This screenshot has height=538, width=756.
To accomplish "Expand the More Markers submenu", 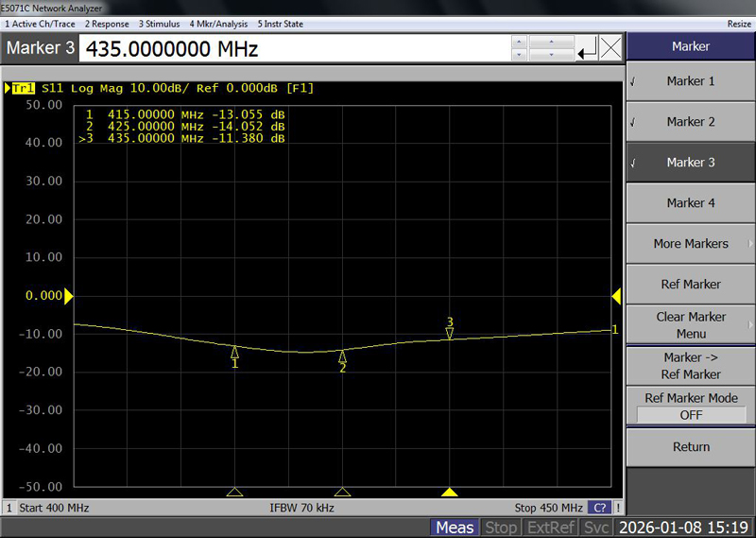I will click(690, 244).
